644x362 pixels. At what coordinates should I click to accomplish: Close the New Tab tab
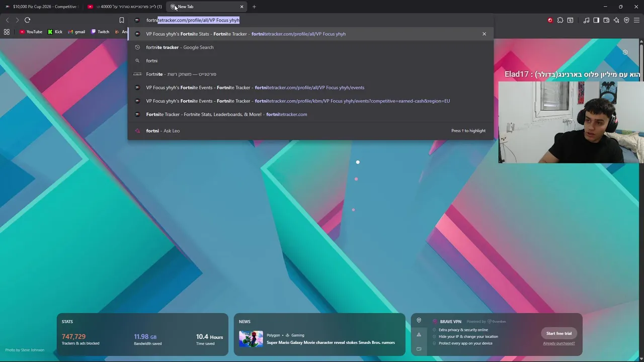click(242, 7)
